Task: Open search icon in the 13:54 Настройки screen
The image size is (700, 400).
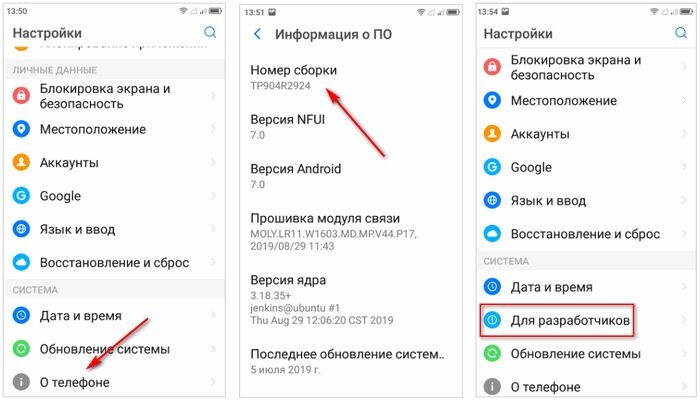Action: (681, 33)
